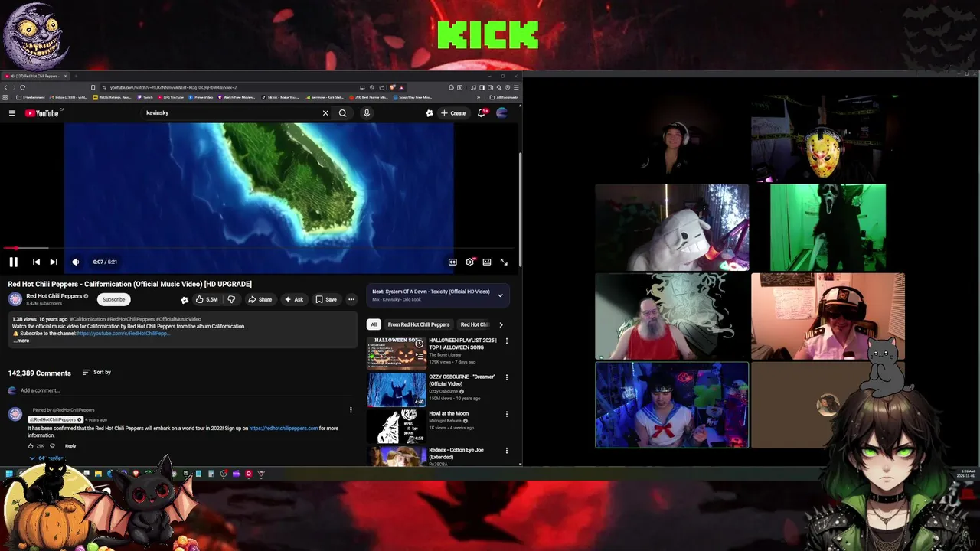This screenshot has width=980, height=551.
Task: Open options for Howl at the Moon
Action: [x=506, y=414]
